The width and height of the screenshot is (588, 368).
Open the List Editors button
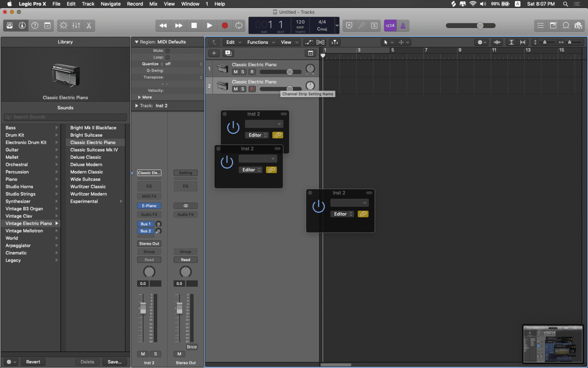540,25
